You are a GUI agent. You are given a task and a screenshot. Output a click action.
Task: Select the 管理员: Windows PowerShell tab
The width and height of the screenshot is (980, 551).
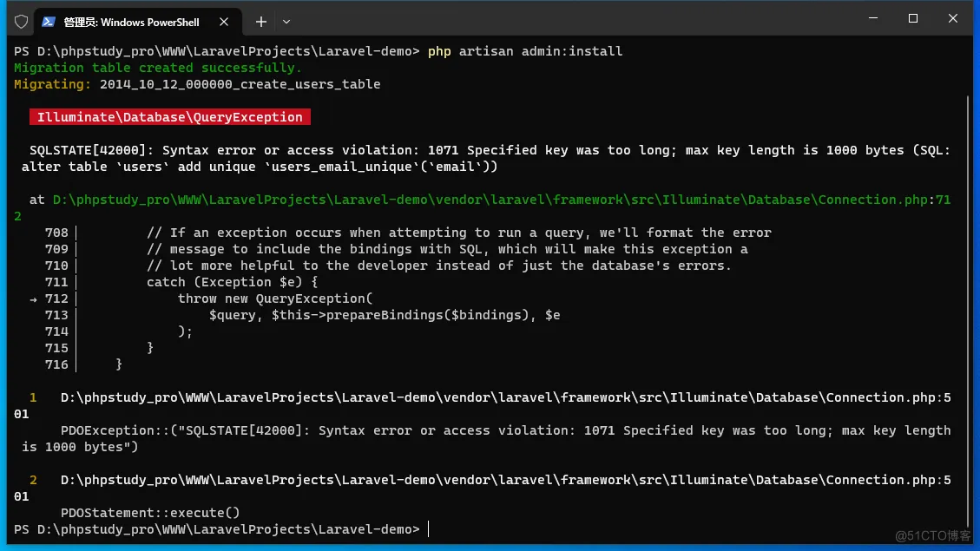tap(132, 21)
